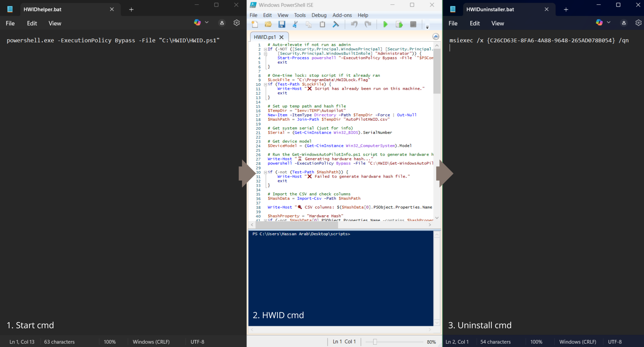The width and height of the screenshot is (644, 347).
Task: Open the Debug menu in PowerShell ISE
Action: (x=318, y=15)
